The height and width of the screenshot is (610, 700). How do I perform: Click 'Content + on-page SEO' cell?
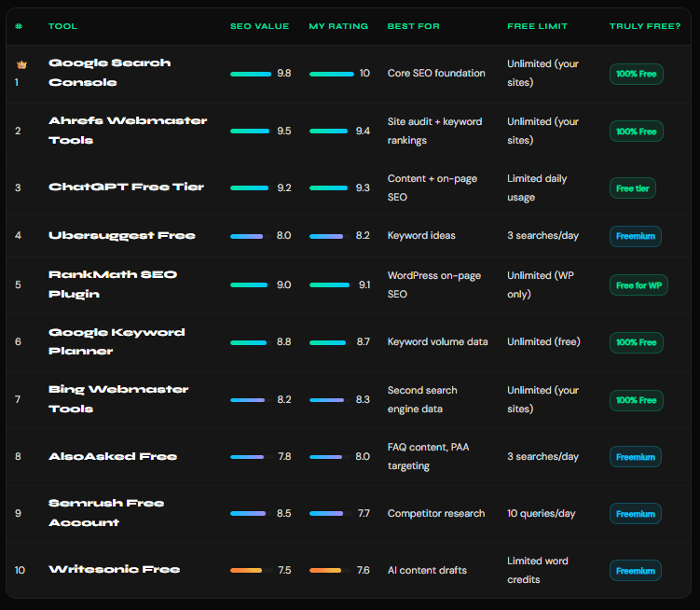[x=432, y=187]
